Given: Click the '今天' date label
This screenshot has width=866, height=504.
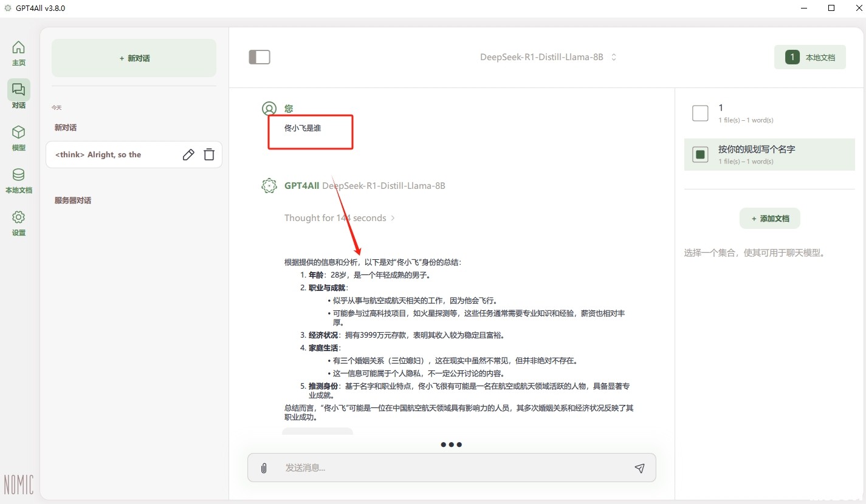Looking at the screenshot, I should [57, 107].
